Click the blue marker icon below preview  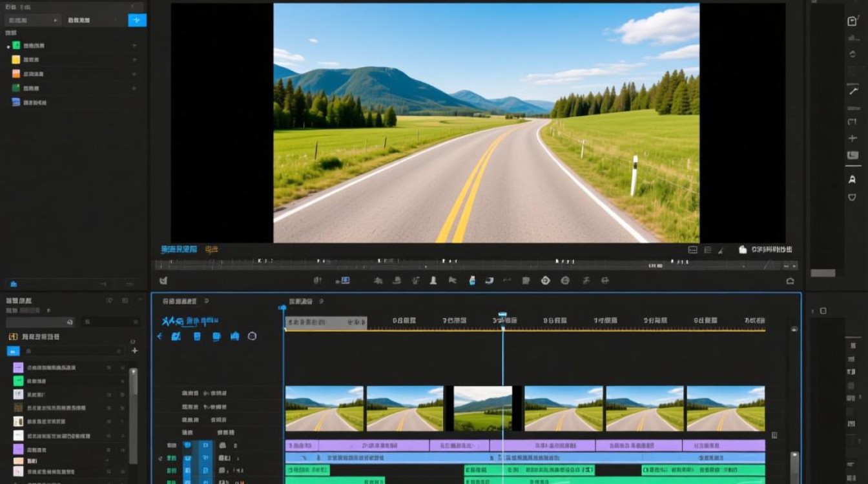pos(472,280)
